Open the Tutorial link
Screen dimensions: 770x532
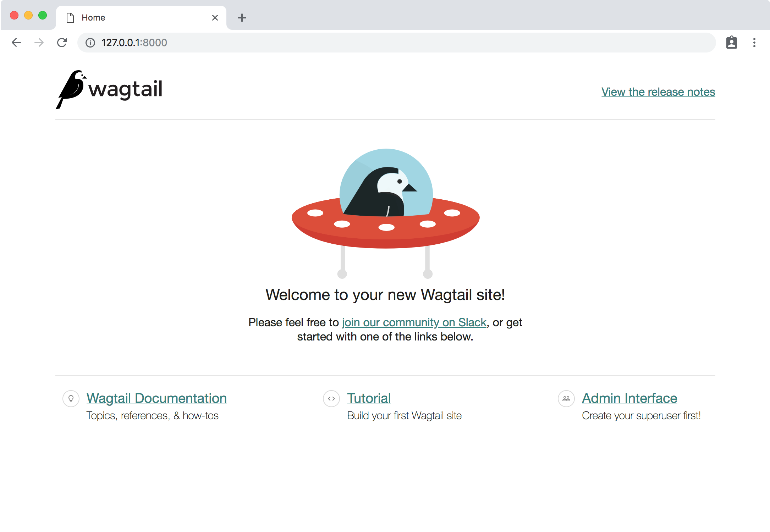coord(369,398)
